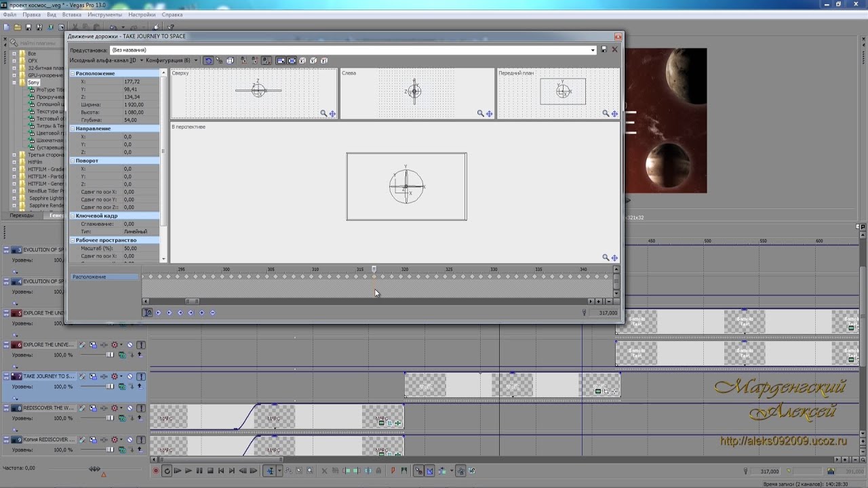Click the zoom icon in the В перспективе view
Image resolution: width=868 pixels, height=488 pixels.
point(606,258)
